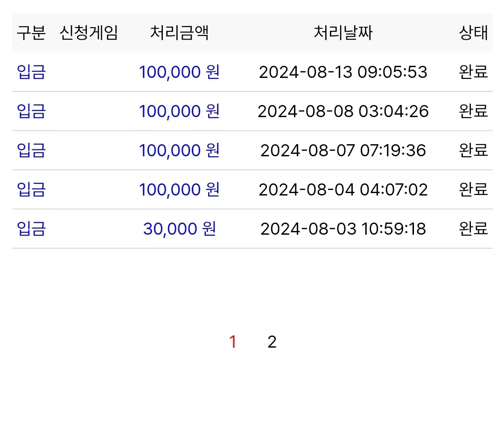
Task: Select date 2024-08-07 07:19:36
Action: point(343,150)
